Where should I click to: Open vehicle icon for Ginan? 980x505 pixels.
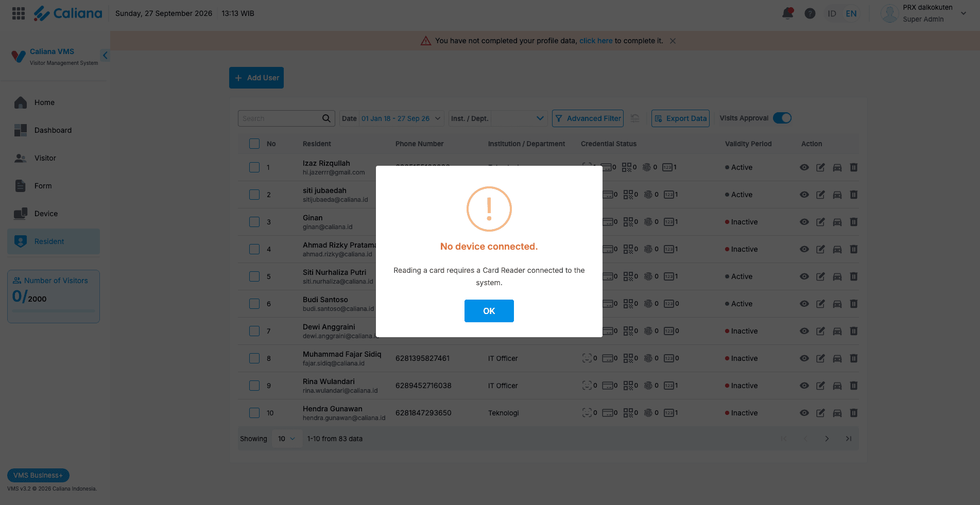click(837, 222)
